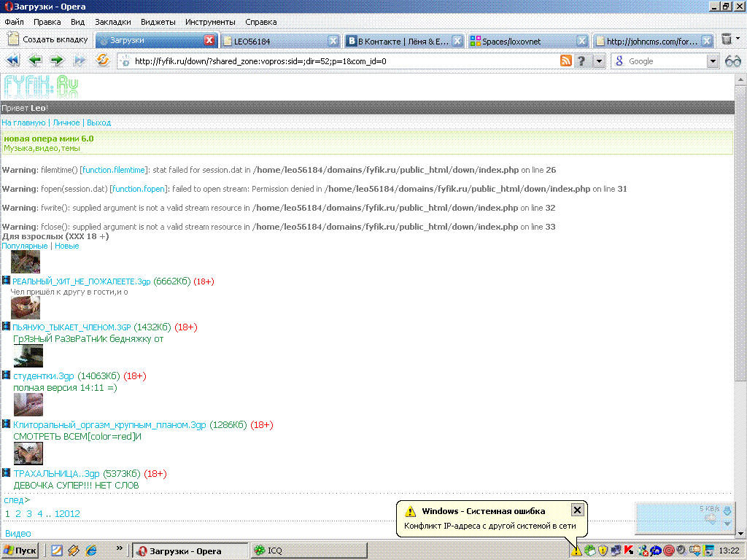Viewport: 747px width, 560px height.
Task: Click the RSS feed icon in address bar
Action: click(565, 61)
